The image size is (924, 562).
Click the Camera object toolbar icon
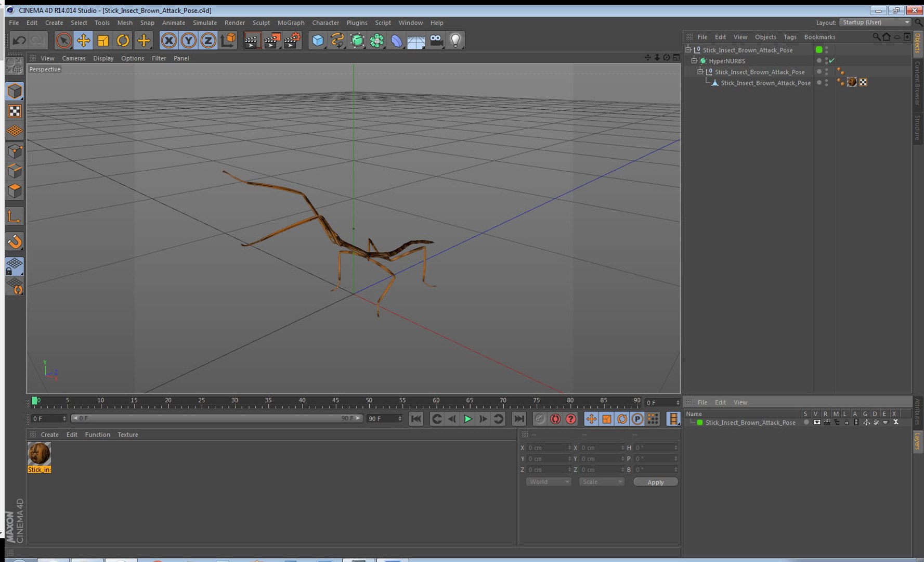(x=436, y=41)
